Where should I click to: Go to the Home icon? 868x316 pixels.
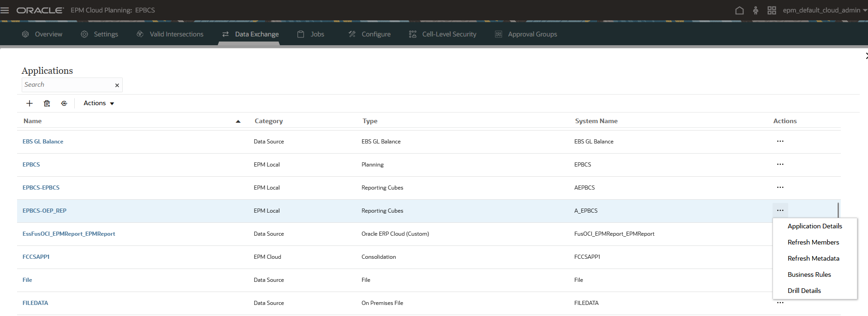tap(739, 10)
